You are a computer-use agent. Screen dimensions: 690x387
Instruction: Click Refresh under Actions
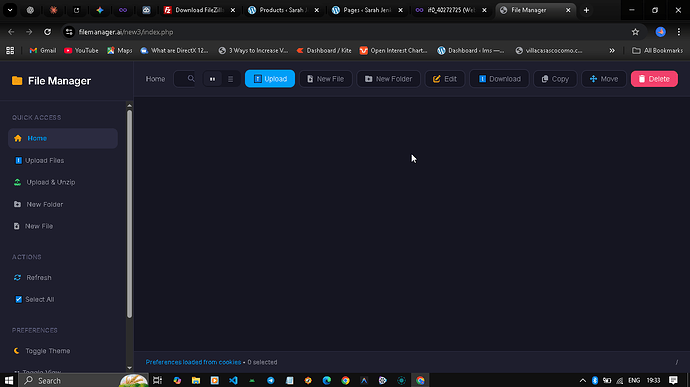pos(63,277)
